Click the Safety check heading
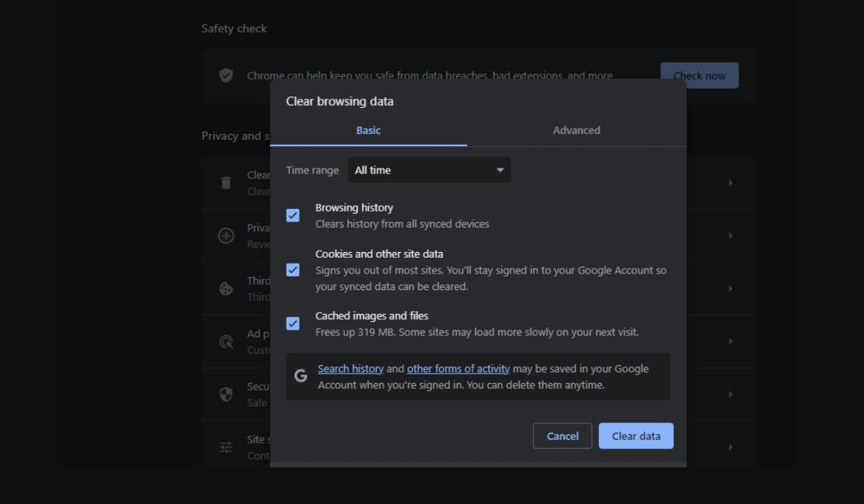 click(x=234, y=29)
